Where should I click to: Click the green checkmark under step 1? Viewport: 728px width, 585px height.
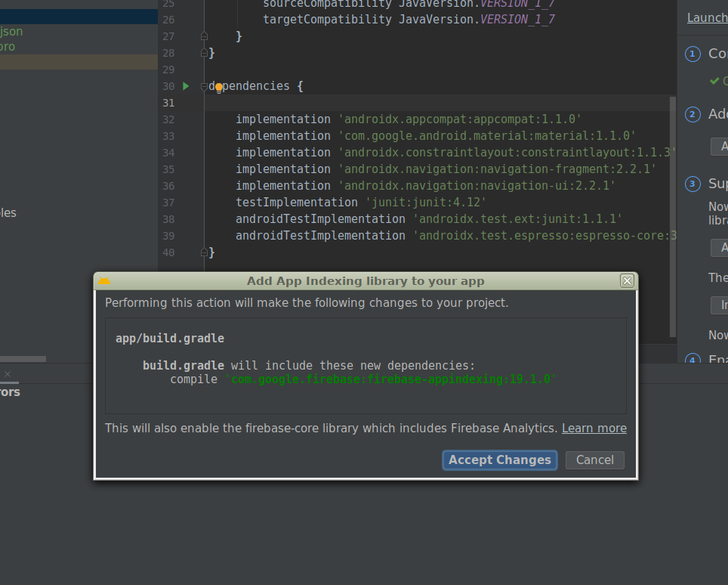point(714,81)
